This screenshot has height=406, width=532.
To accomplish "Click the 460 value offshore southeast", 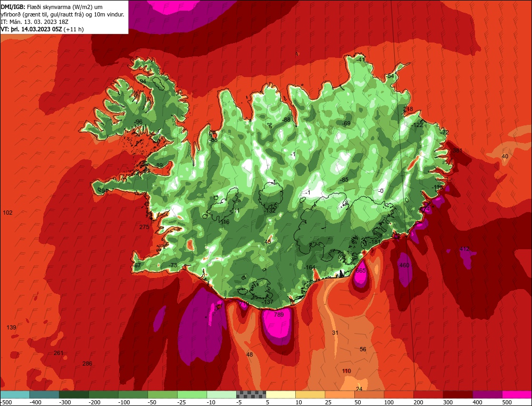I will [x=404, y=265].
